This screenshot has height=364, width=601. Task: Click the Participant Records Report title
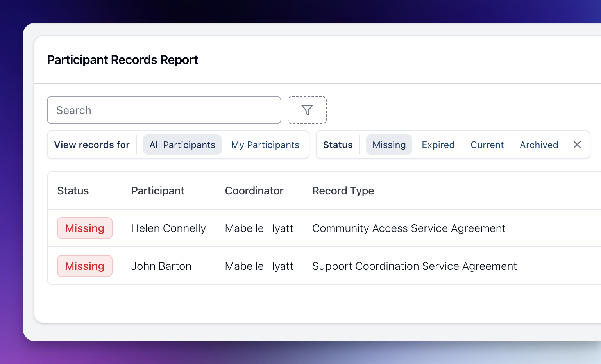point(122,59)
